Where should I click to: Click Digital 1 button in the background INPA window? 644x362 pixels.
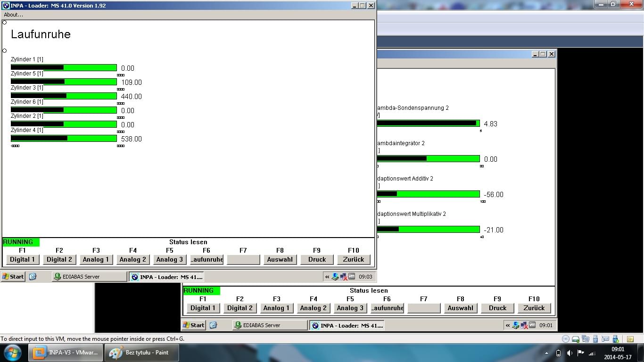203,308
